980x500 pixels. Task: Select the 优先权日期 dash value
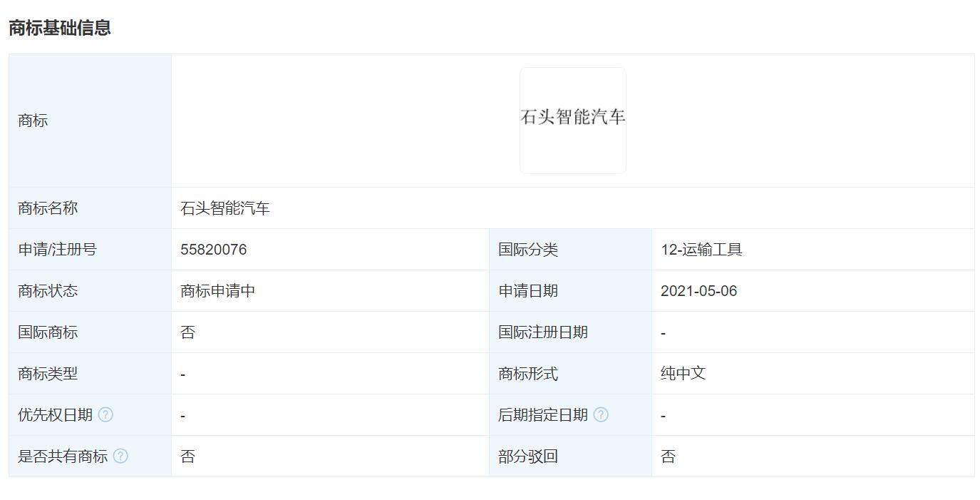tap(183, 414)
